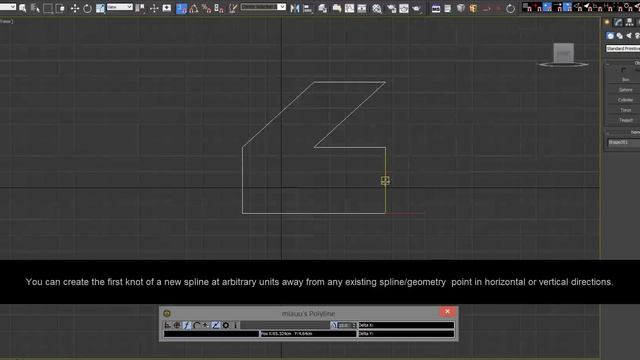This screenshot has height=360, width=640.
Task: Click the Render Production teapot icon
Action: [x=416, y=8]
